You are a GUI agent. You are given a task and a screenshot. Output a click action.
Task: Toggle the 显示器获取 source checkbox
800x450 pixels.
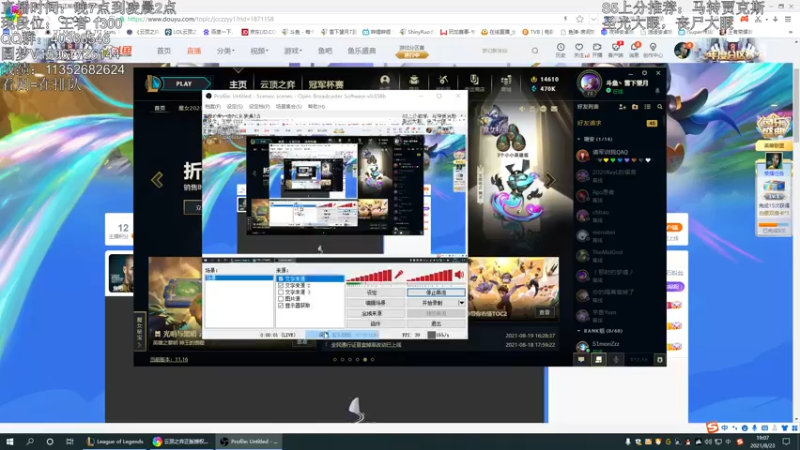281,306
